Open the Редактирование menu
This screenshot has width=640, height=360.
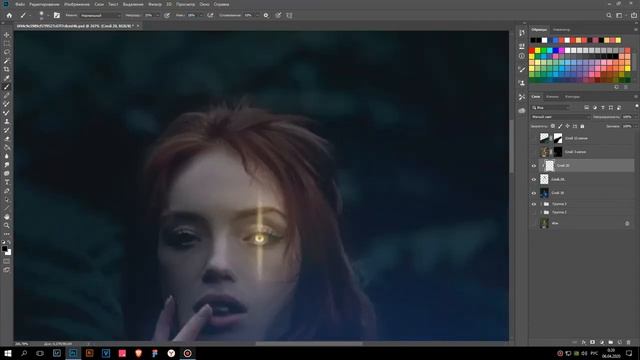click(x=44, y=4)
